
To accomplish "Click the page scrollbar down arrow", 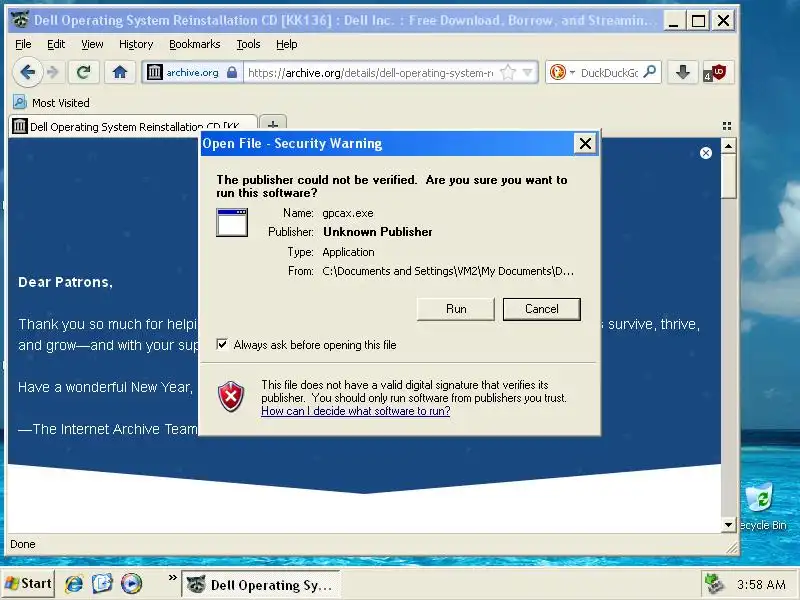I will point(728,524).
